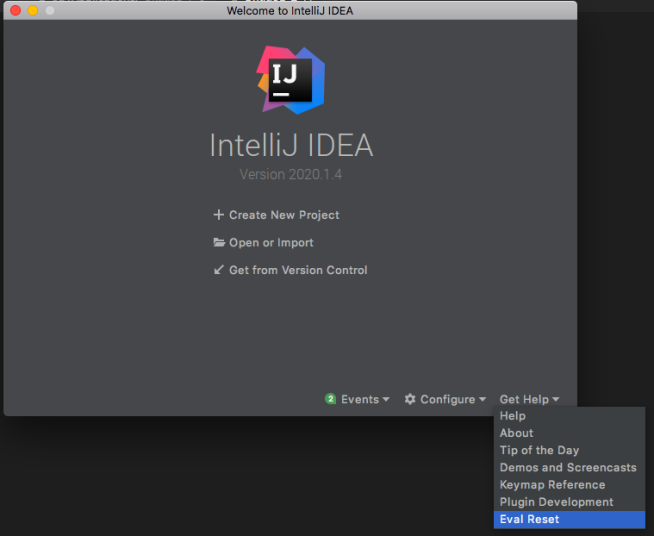Expand the Configure dropdown arrow

tap(482, 400)
